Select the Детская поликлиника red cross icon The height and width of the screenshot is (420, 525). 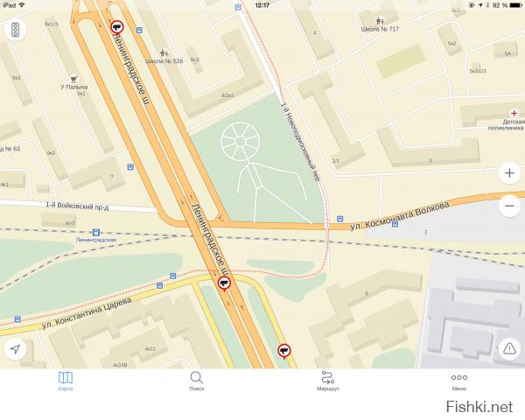pyautogui.click(x=514, y=113)
